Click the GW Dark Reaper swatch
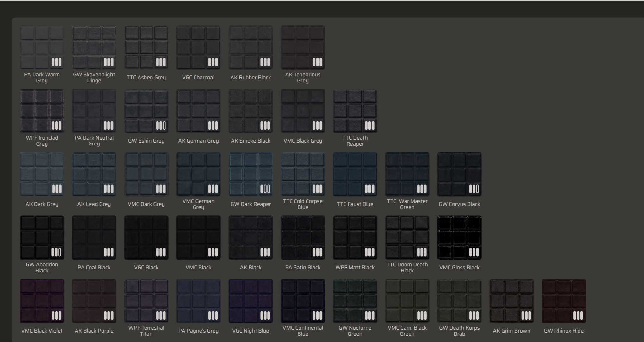This screenshot has width=644, height=342. coord(251,174)
